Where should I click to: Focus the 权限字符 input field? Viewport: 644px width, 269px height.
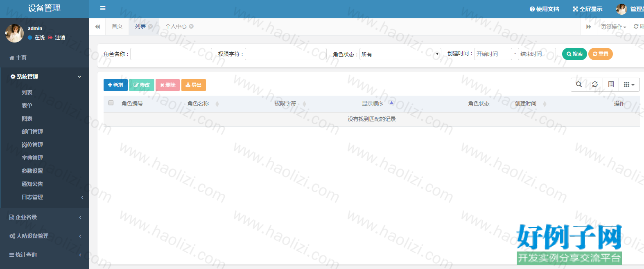pos(286,54)
